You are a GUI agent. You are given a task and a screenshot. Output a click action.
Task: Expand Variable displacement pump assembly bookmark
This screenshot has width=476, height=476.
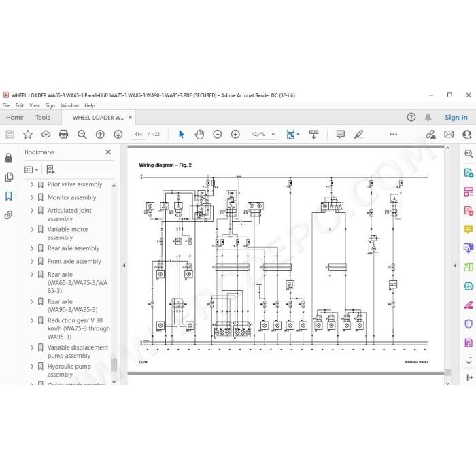coord(32,347)
